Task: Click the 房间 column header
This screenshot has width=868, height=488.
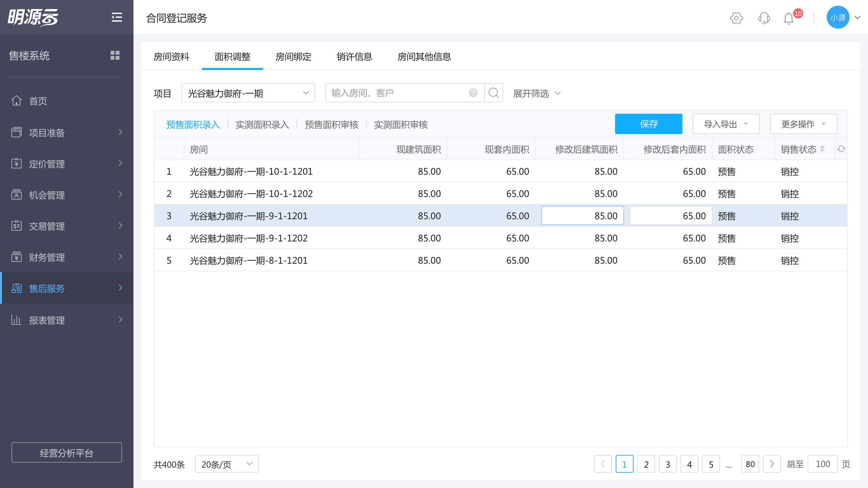Action: tap(271, 149)
